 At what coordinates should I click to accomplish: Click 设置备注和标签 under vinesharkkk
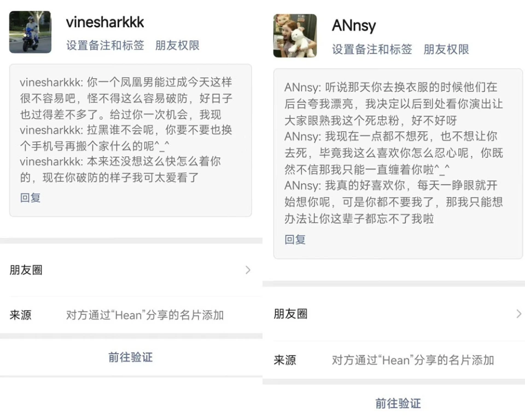105,45
